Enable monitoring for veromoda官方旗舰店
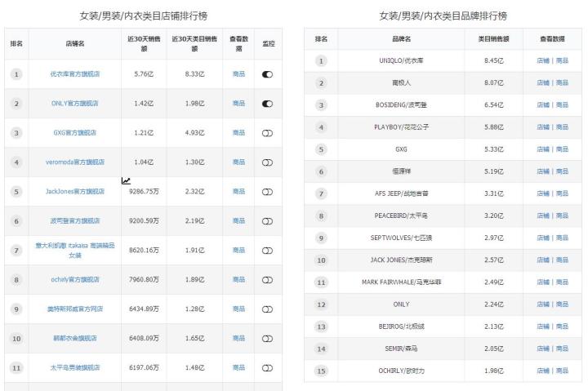The height and width of the screenshot is (391, 588). [267, 162]
